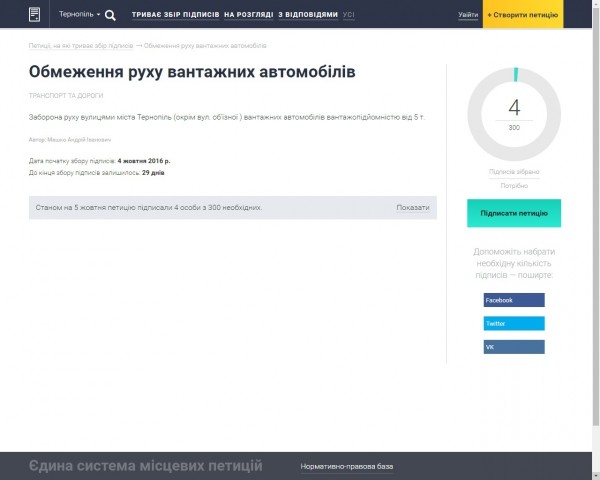Click the remaining 29 днів text
Screen dimensions: 600x480
(153, 173)
